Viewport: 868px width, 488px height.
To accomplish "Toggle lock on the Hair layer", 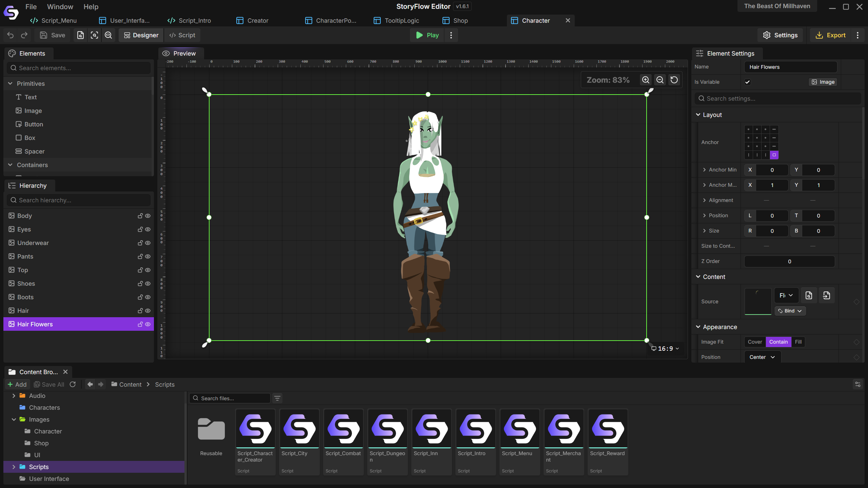I will click(x=140, y=311).
